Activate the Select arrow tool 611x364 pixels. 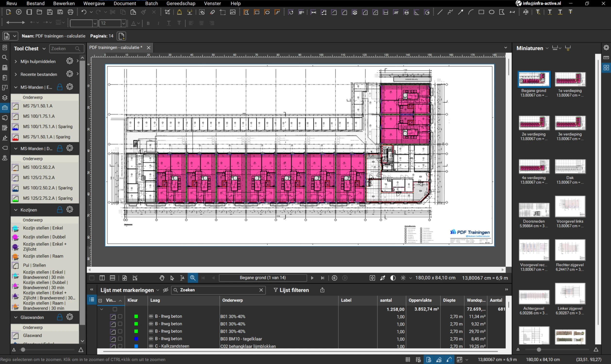pyautogui.click(x=172, y=278)
